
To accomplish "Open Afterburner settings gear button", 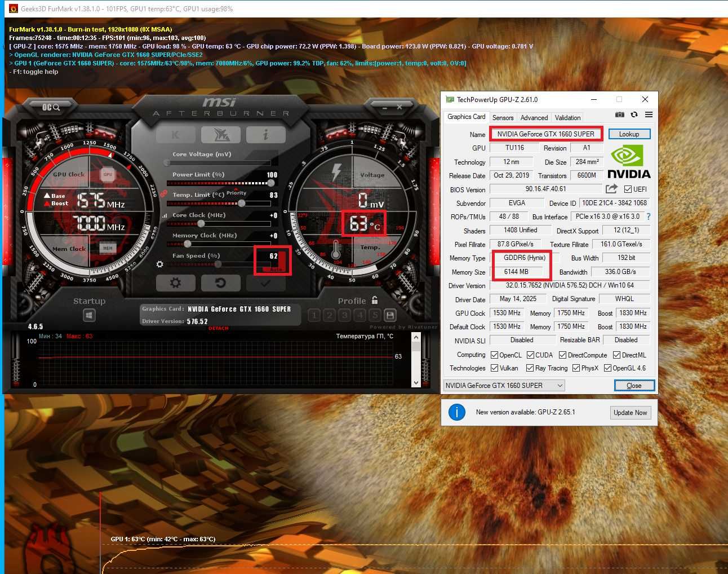I will click(175, 283).
